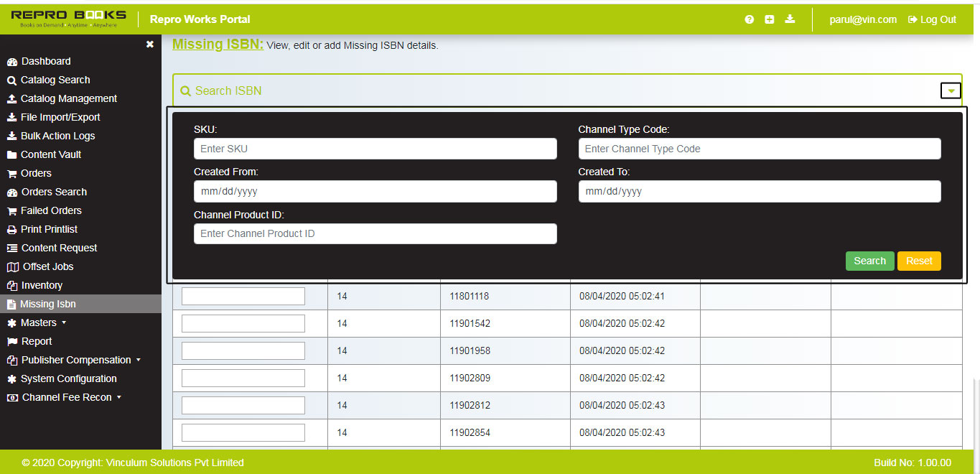Select the Inventory icon in the sidebar
Screen dimensions: 980x474
(10, 285)
